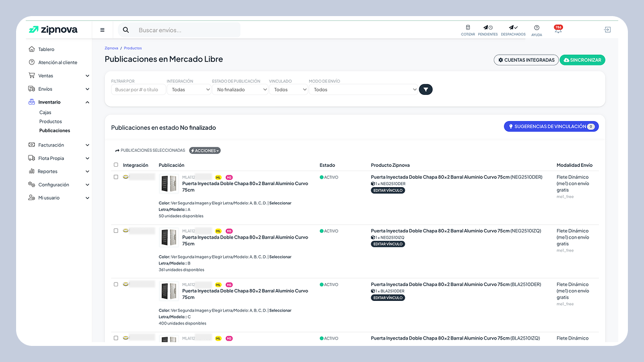Click the Reportes chart icon
Image resolution: width=644 pixels, height=362 pixels.
tap(32, 171)
